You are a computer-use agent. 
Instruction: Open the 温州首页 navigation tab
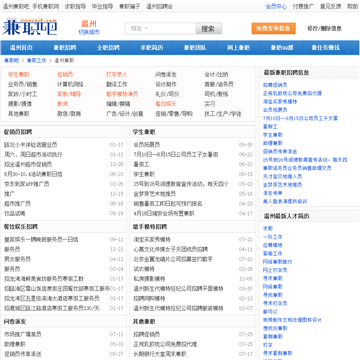point(21,48)
